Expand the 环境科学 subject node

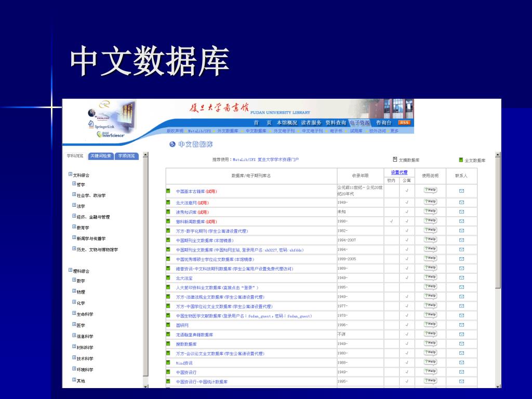(x=74, y=369)
